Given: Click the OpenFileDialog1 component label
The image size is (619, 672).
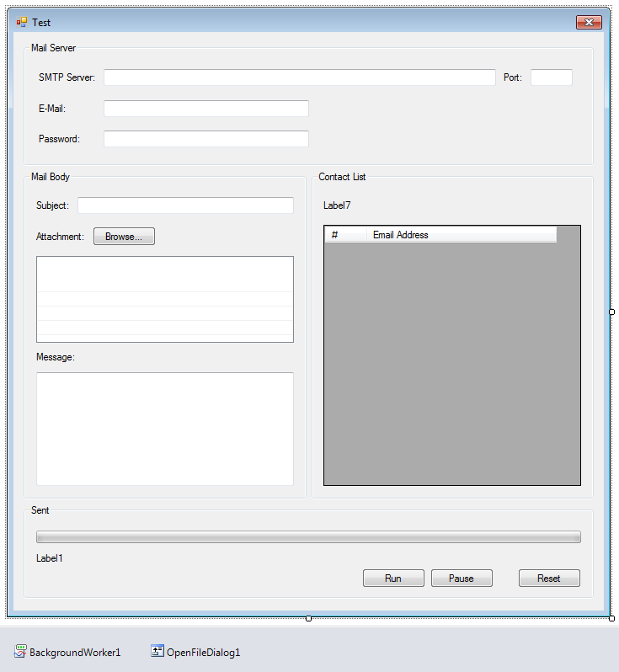Looking at the screenshot, I should click(203, 653).
